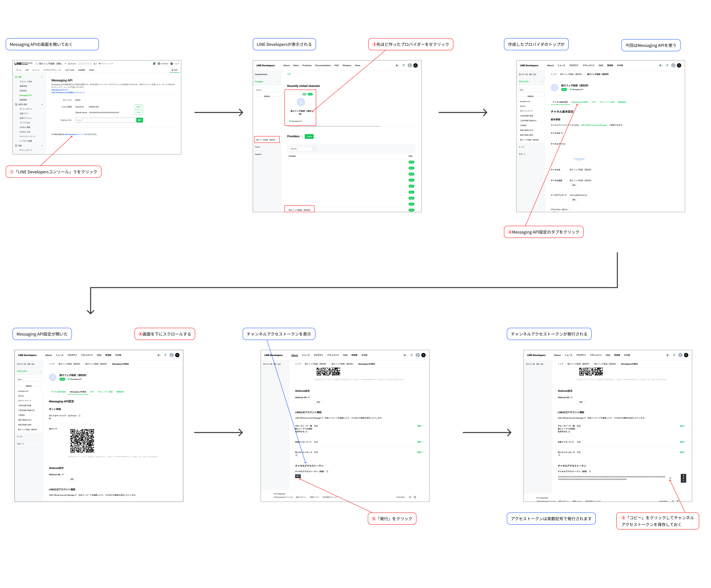Screen dimensions: 711x588
Task: Click the green 保存 button beside Webhook URL
Action: pyautogui.click(x=140, y=120)
